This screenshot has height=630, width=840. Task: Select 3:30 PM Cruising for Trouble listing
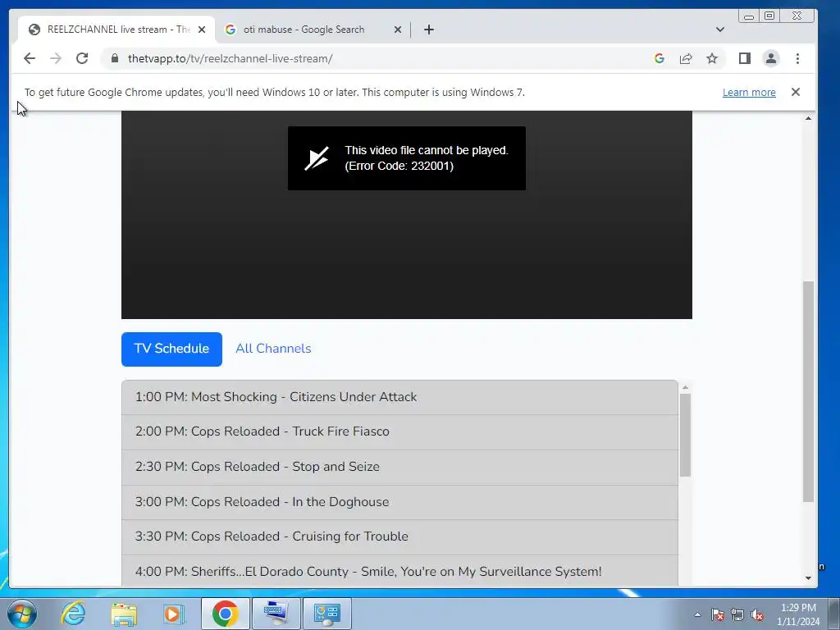tap(399, 536)
